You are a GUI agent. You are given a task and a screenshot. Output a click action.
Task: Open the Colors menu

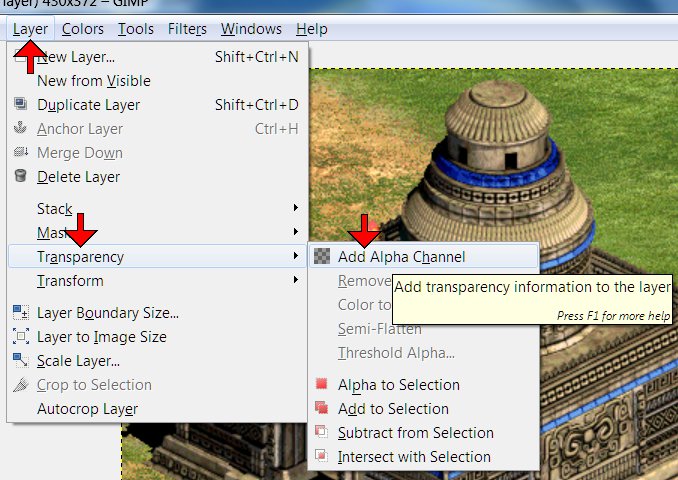(x=81, y=29)
